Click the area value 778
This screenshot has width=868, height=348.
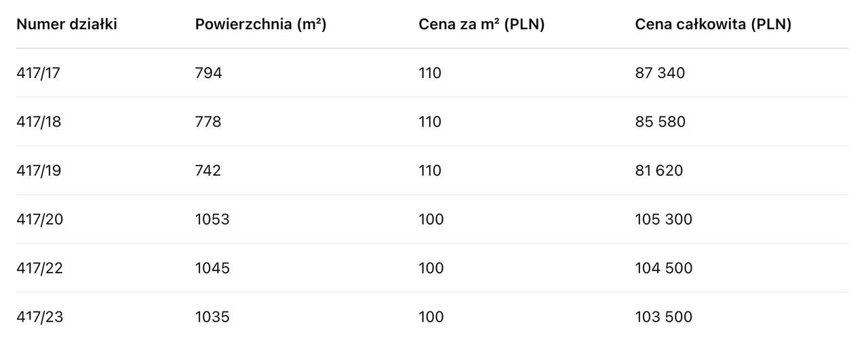click(x=208, y=121)
